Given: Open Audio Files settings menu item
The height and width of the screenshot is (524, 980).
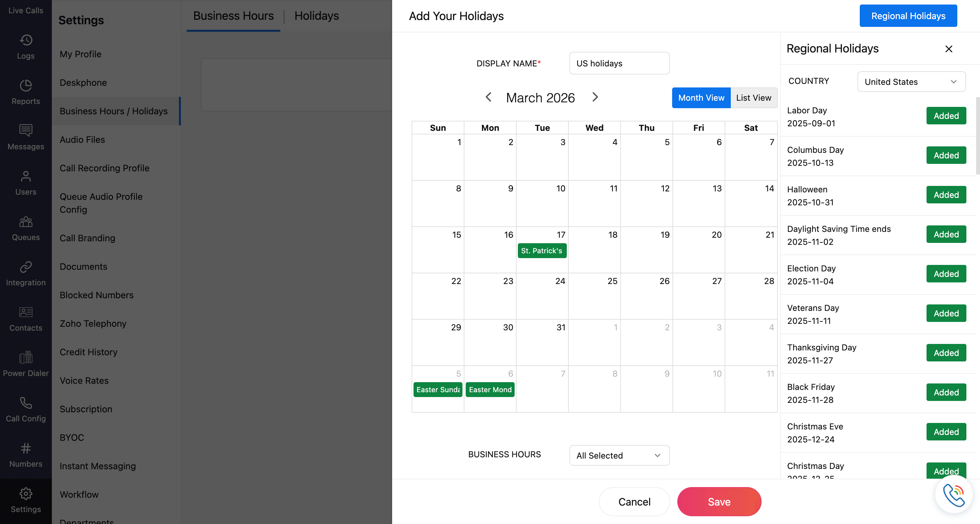Looking at the screenshot, I should 82,140.
